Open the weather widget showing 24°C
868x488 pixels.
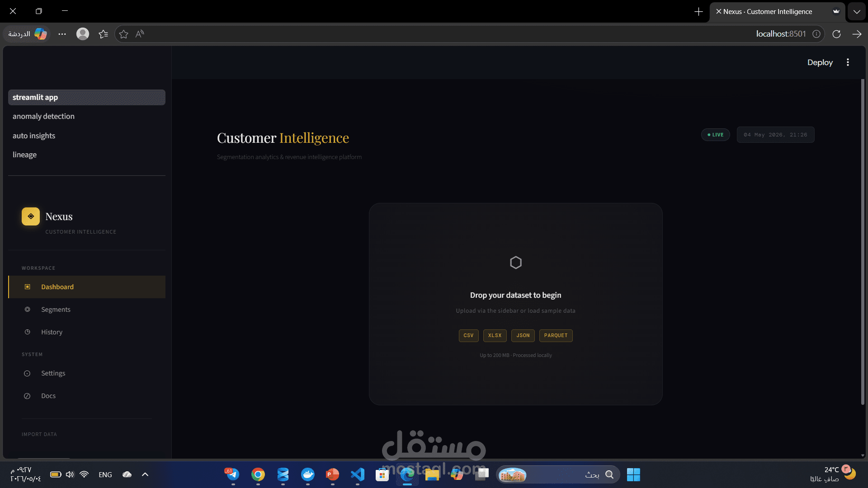click(832, 474)
